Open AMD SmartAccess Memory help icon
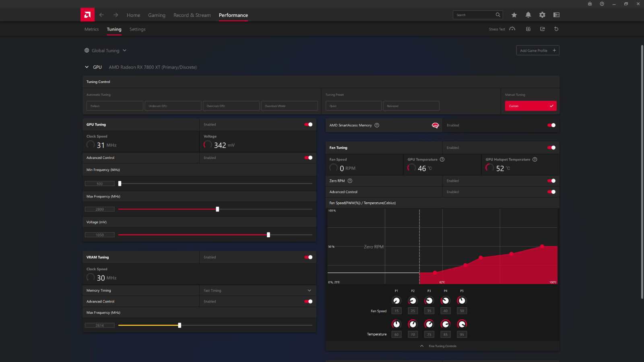Image resolution: width=644 pixels, height=362 pixels. (x=377, y=125)
